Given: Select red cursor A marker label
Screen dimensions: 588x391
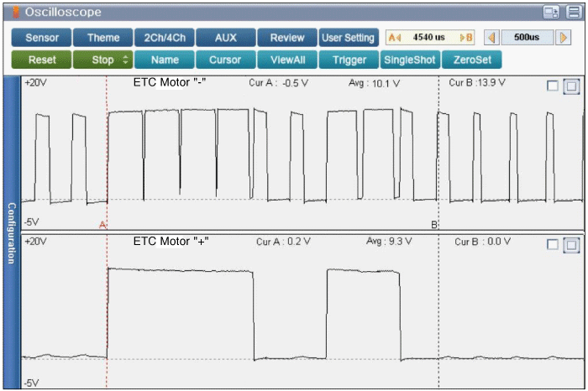Looking at the screenshot, I should (x=102, y=225).
